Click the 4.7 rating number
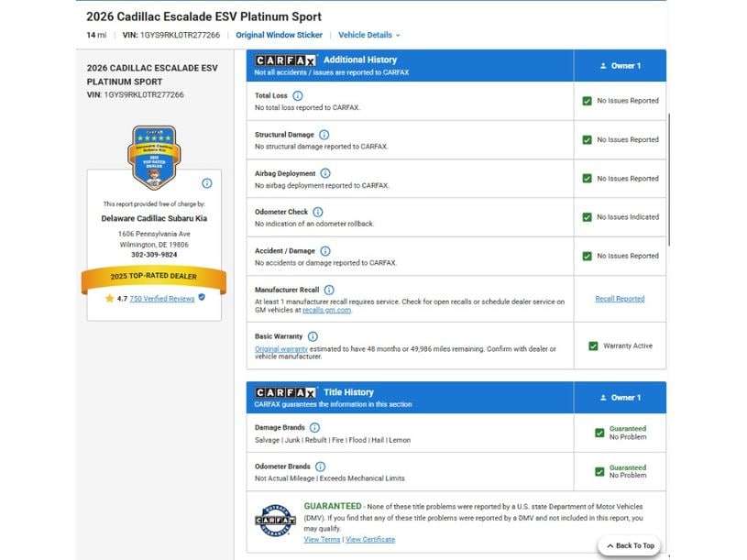 [x=122, y=299]
